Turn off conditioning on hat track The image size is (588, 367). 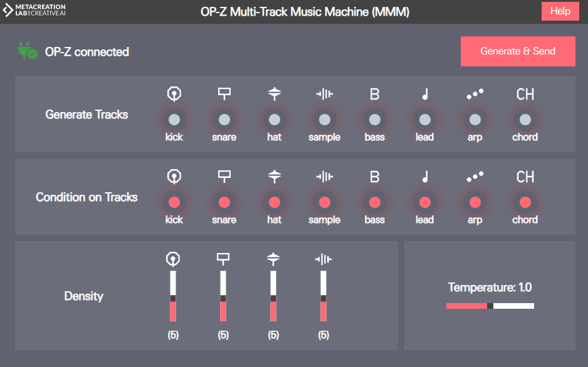point(275,202)
